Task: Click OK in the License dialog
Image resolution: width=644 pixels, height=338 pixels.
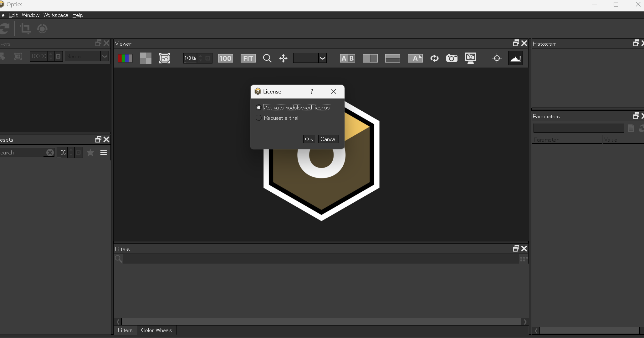Action: click(309, 139)
